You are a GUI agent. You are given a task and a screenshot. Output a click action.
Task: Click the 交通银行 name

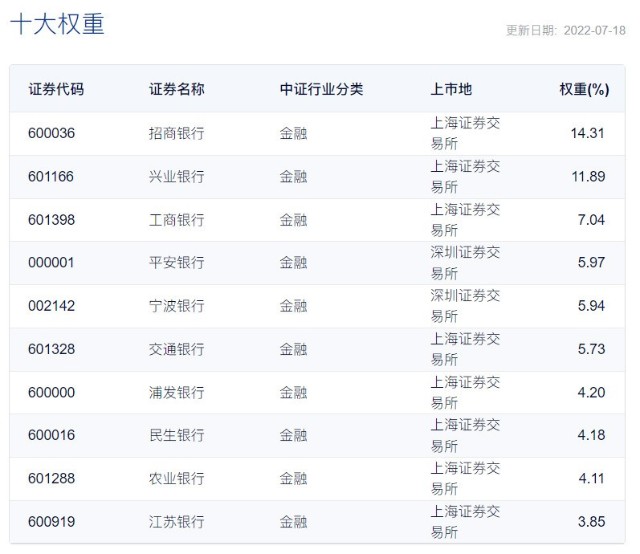[177, 349]
